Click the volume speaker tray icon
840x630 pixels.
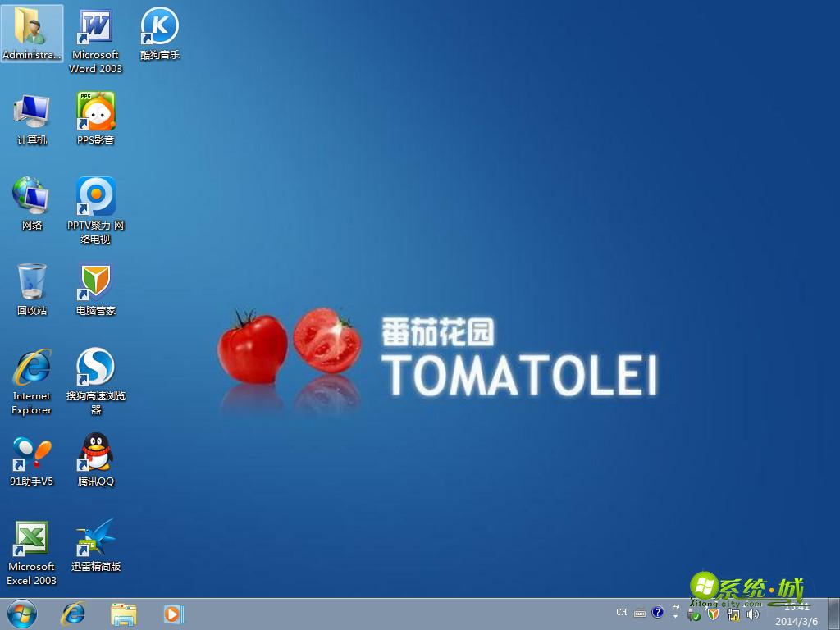pos(752,614)
